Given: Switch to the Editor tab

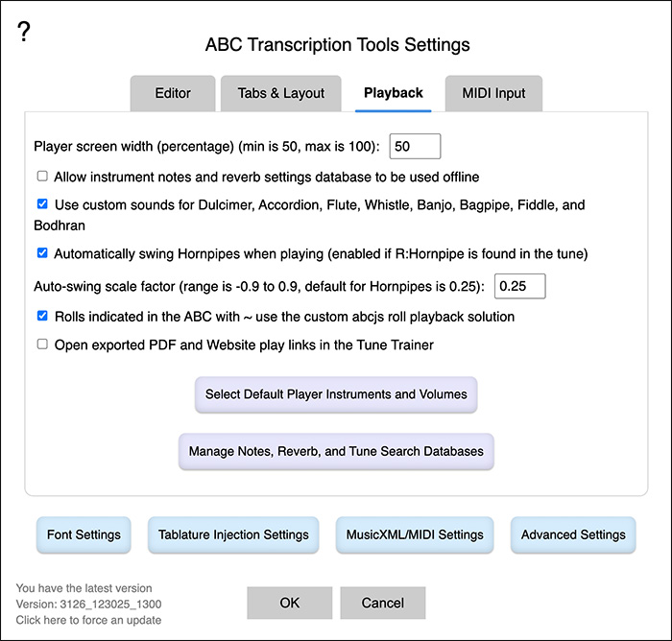Looking at the screenshot, I should pos(173,93).
